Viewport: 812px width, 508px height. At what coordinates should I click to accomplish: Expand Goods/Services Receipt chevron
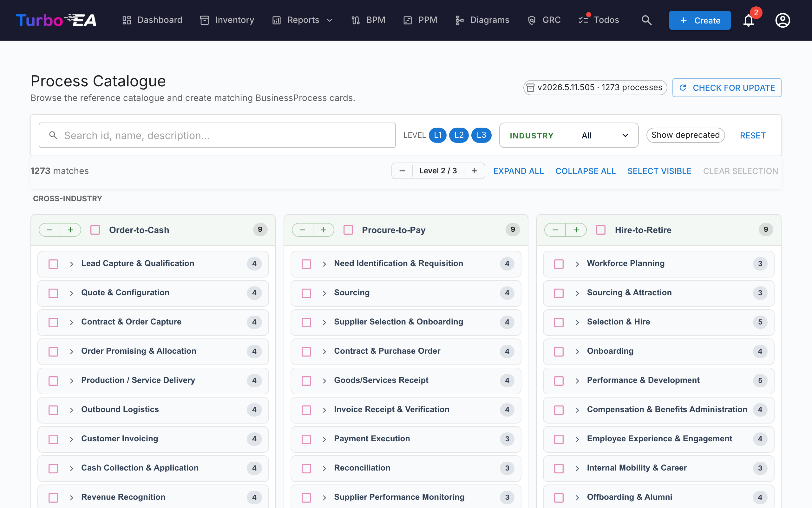[324, 381]
